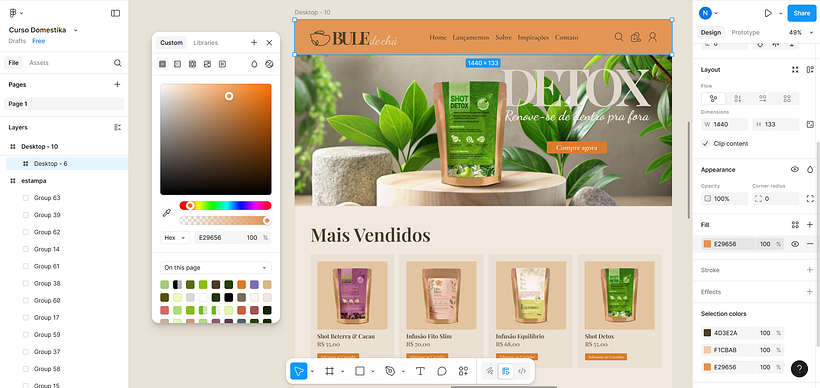Select freeform flow option in Layout
Screen dimensions: 820x388
tap(713, 98)
